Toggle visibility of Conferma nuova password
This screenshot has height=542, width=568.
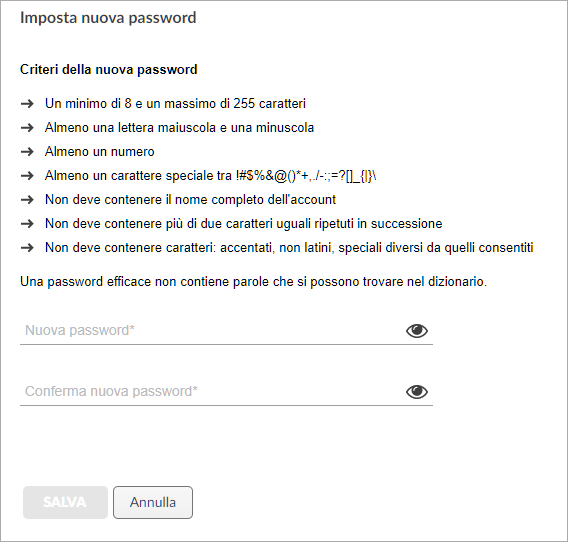point(417,391)
